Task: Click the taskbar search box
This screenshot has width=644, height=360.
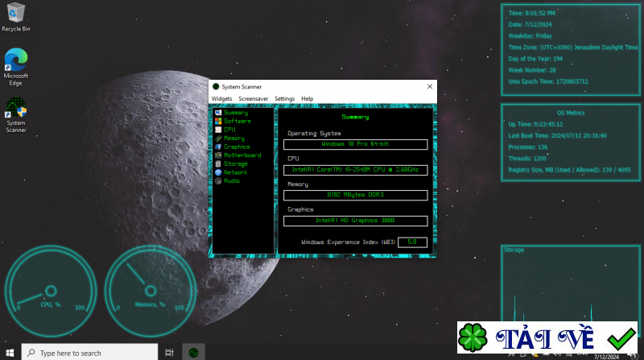Action: point(89,353)
